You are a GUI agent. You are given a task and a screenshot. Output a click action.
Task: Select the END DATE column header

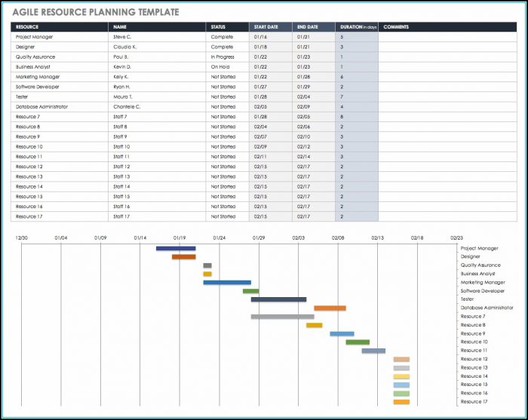click(x=314, y=27)
